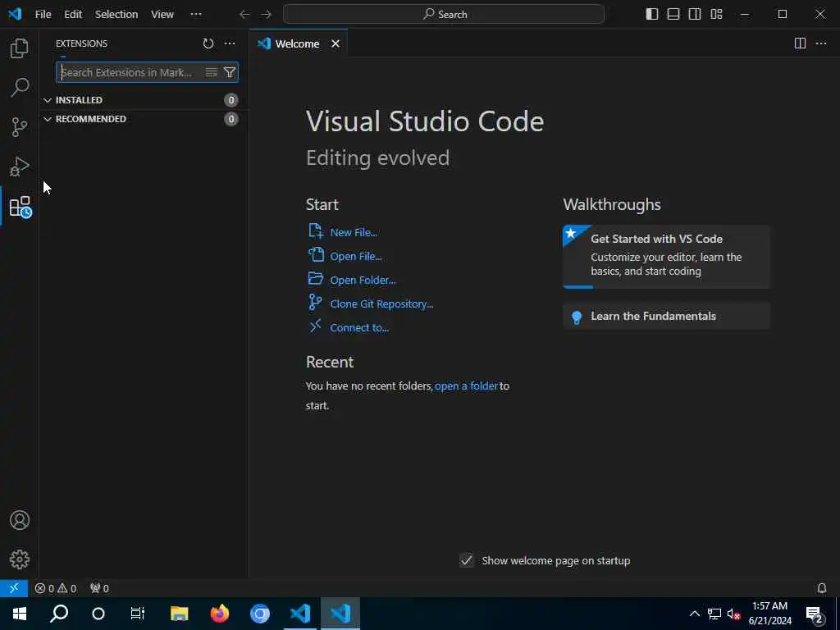
Task: Open the Windows Start menu
Action: [20, 614]
